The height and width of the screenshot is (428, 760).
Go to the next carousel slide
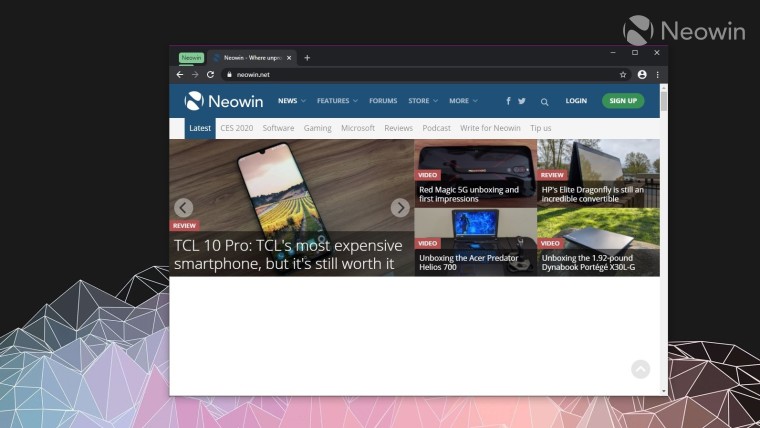400,207
